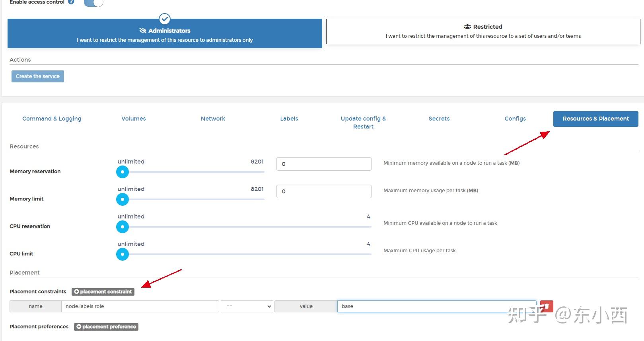Click the CPU limit label text
Image resolution: width=644 pixels, height=341 pixels.
point(21,254)
